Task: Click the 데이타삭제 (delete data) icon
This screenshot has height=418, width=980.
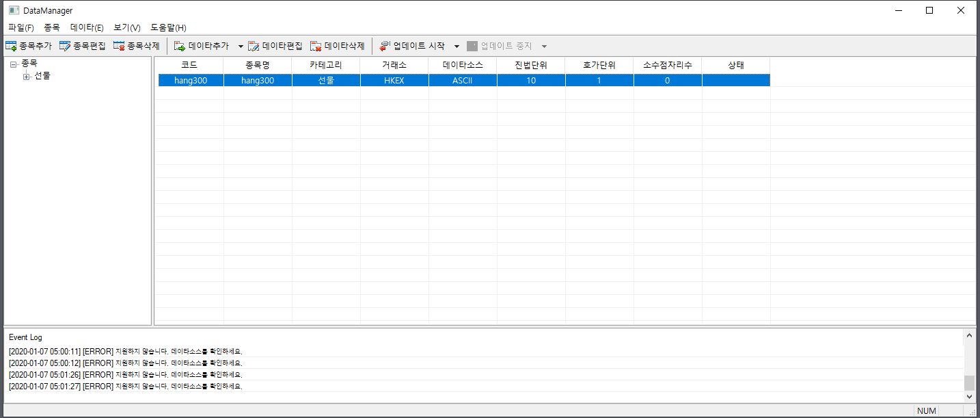Action: pos(316,46)
